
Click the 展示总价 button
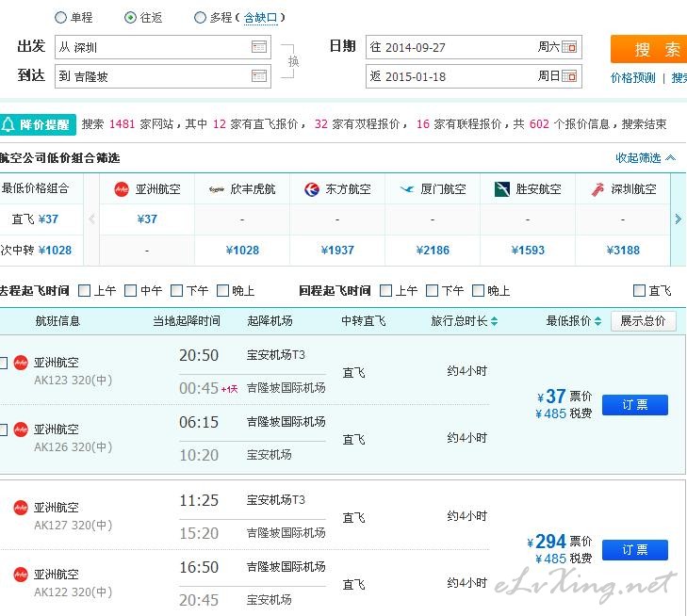click(644, 321)
